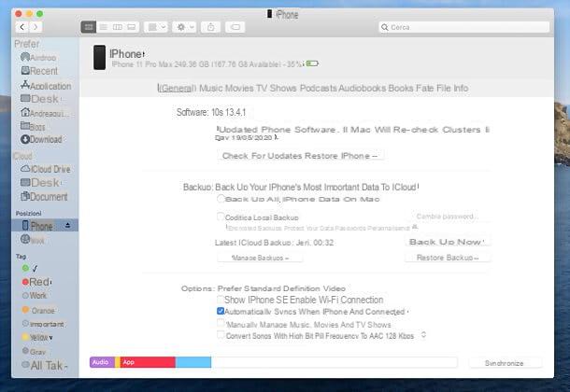Open AirDrop in the sidebar
The width and height of the screenshot is (570, 392).
tap(38, 57)
